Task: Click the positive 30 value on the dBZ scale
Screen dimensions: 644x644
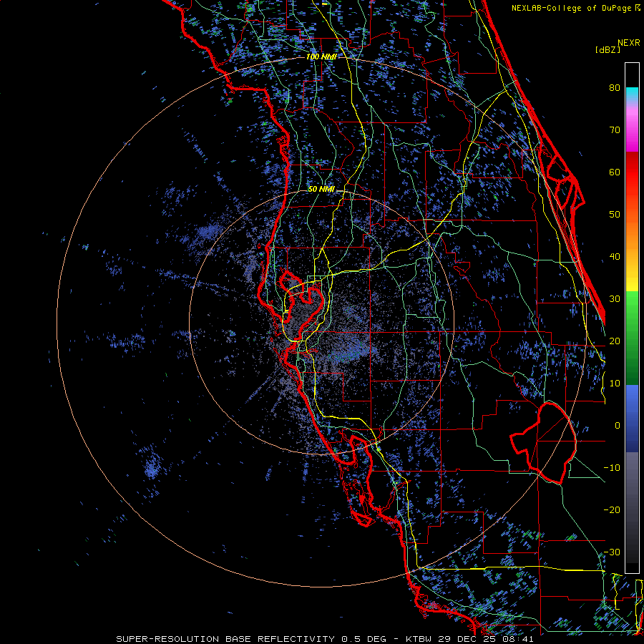Action: 615,299
